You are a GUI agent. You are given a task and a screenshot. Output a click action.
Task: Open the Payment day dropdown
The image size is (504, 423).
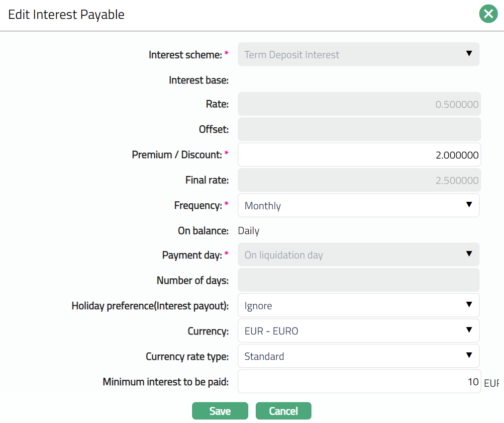(358, 255)
